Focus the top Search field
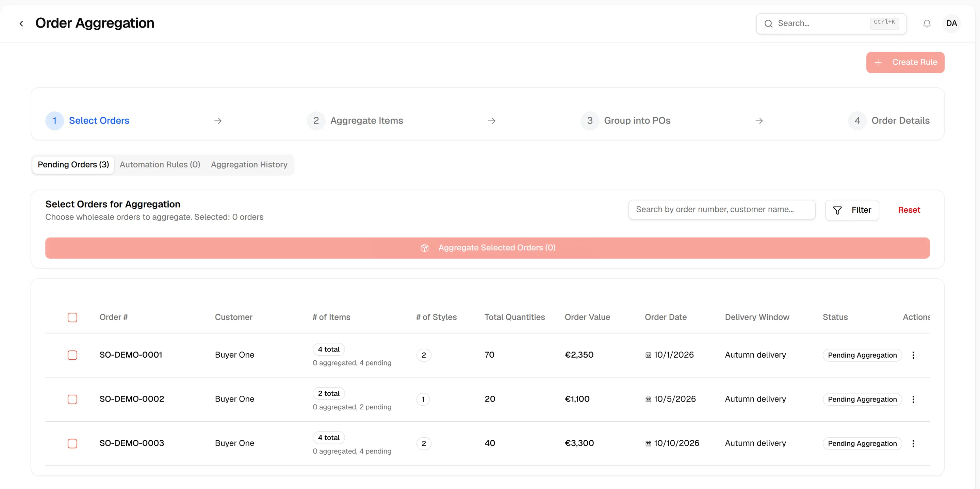 click(x=831, y=23)
